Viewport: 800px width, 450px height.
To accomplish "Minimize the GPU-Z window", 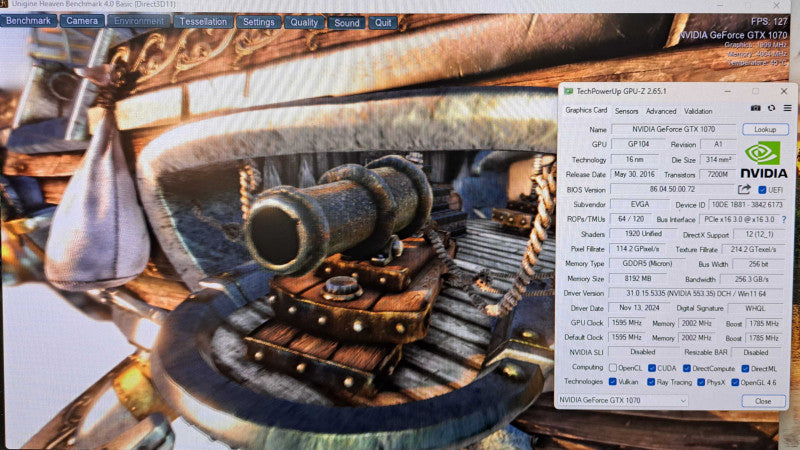I will [x=727, y=91].
